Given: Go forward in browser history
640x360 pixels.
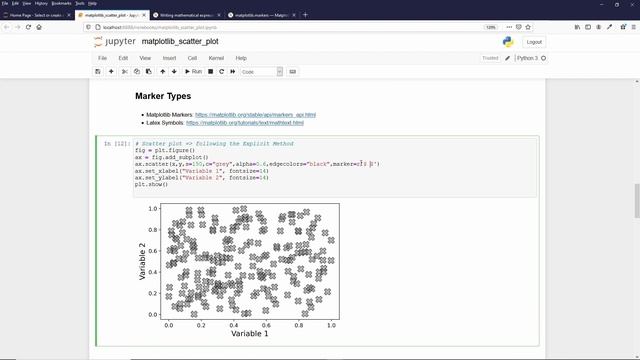Looking at the screenshot, I should (x=18, y=27).
